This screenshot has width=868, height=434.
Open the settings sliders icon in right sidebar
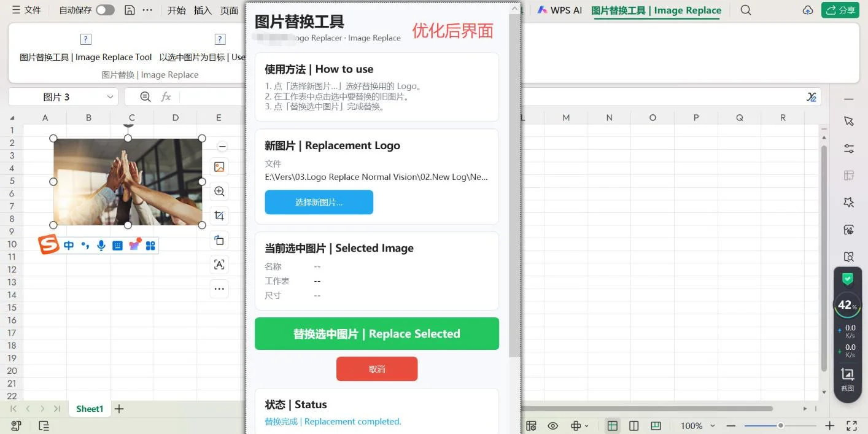point(849,149)
